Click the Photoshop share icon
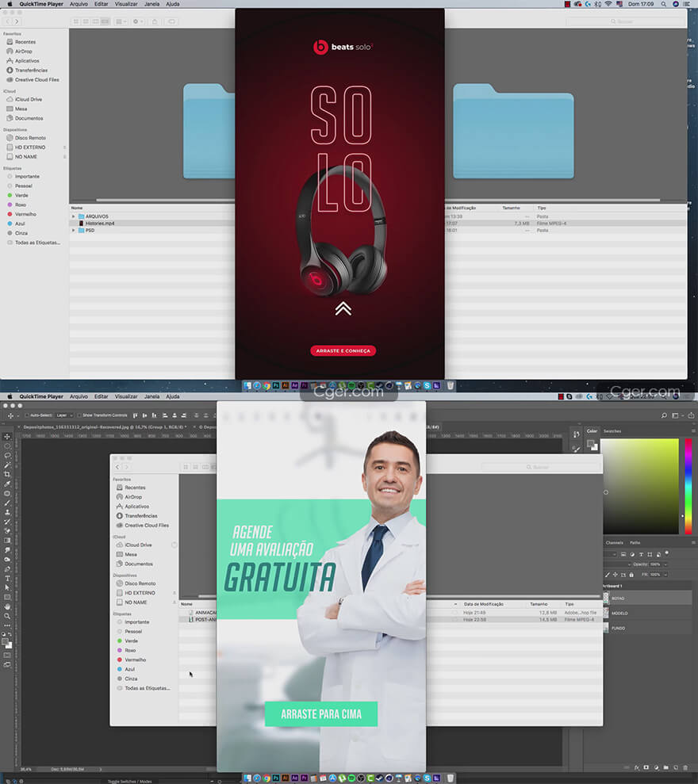The image size is (698, 784). 691,415
